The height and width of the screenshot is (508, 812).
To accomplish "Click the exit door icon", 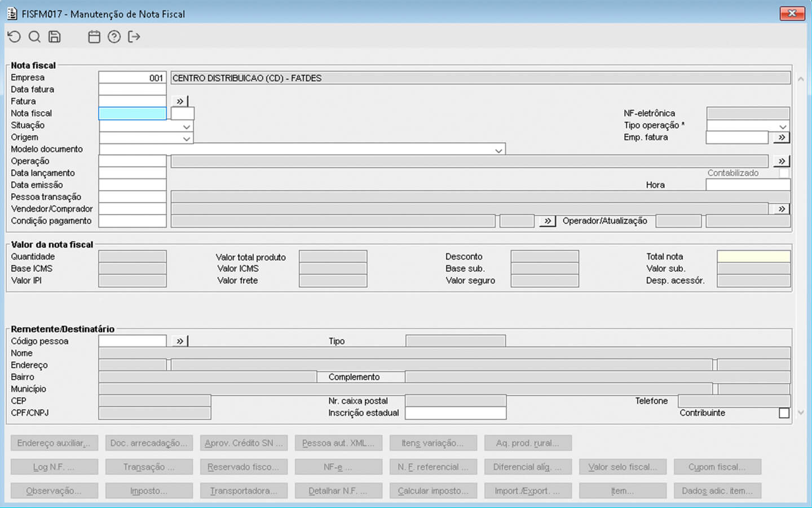I will coord(134,37).
